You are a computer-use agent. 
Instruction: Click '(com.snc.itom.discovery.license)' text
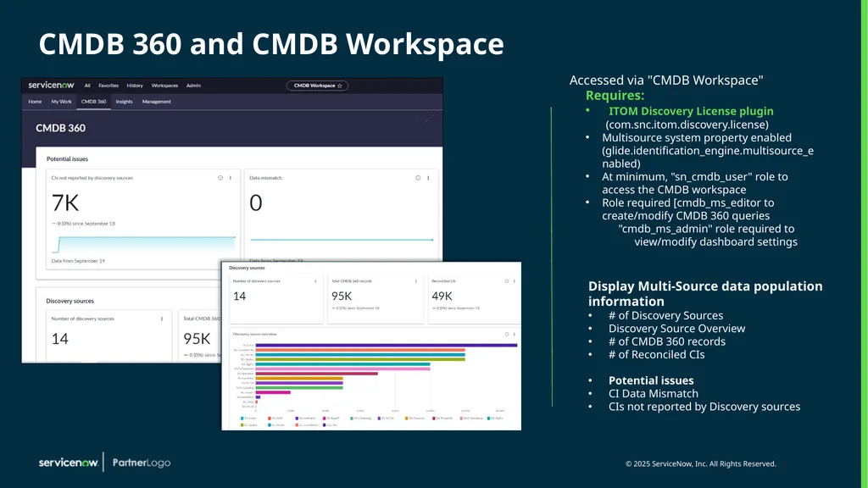[687, 125]
